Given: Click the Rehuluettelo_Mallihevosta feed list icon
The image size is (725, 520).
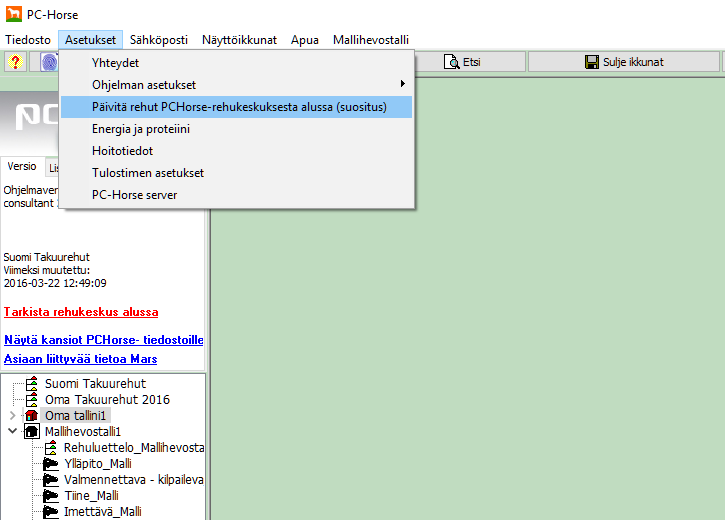Looking at the screenshot, I should [51, 447].
